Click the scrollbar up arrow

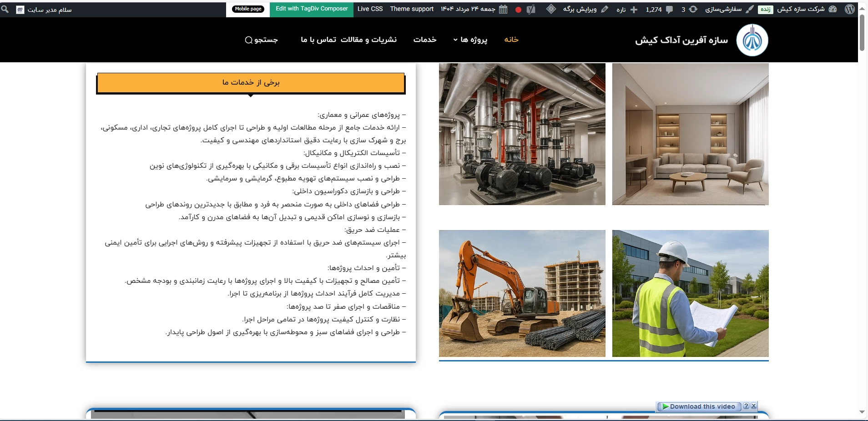(862, 8)
